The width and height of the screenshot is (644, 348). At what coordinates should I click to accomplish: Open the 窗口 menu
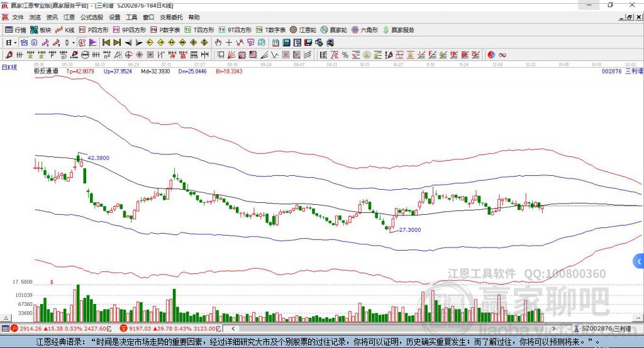pos(148,17)
